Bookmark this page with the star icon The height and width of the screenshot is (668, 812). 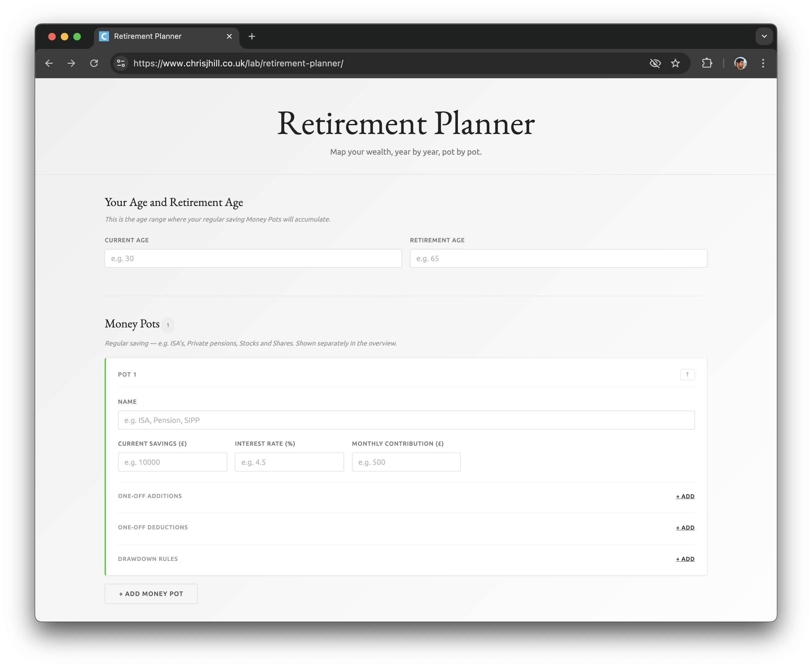tap(675, 63)
